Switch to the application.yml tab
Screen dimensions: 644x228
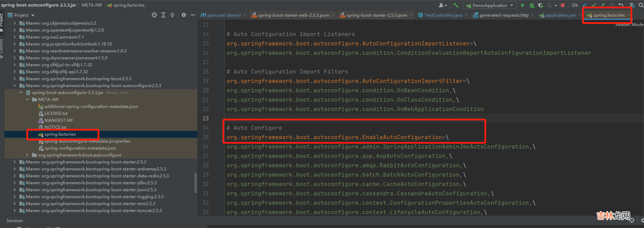click(x=561, y=15)
